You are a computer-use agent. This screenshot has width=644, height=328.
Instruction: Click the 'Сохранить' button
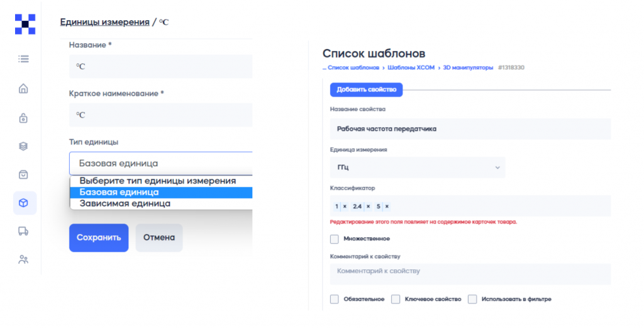(99, 238)
